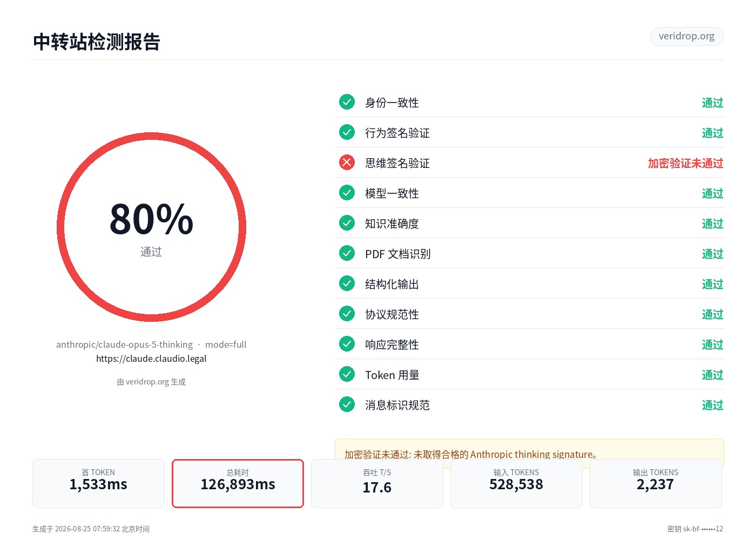Click the 80% score ring
This screenshot has width=756, height=540.
tap(151, 227)
